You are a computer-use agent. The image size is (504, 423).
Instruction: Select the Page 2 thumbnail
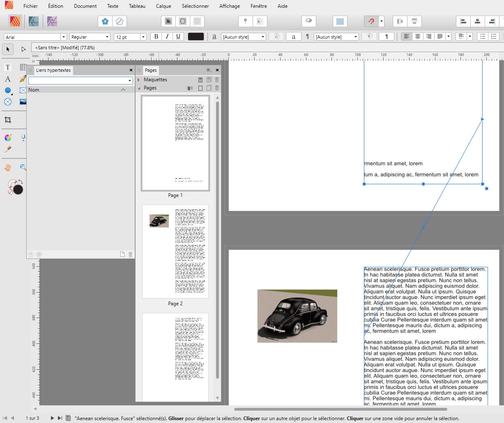click(x=175, y=252)
